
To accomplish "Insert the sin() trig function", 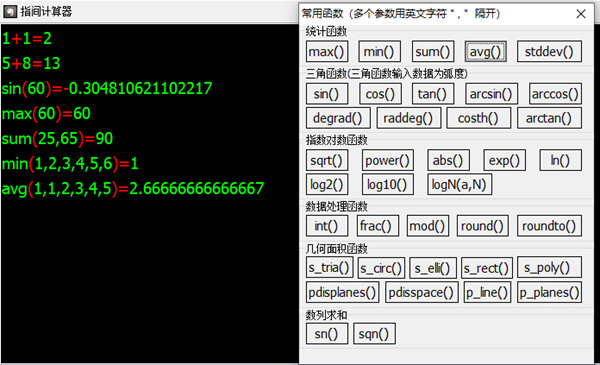I will click(x=327, y=94).
